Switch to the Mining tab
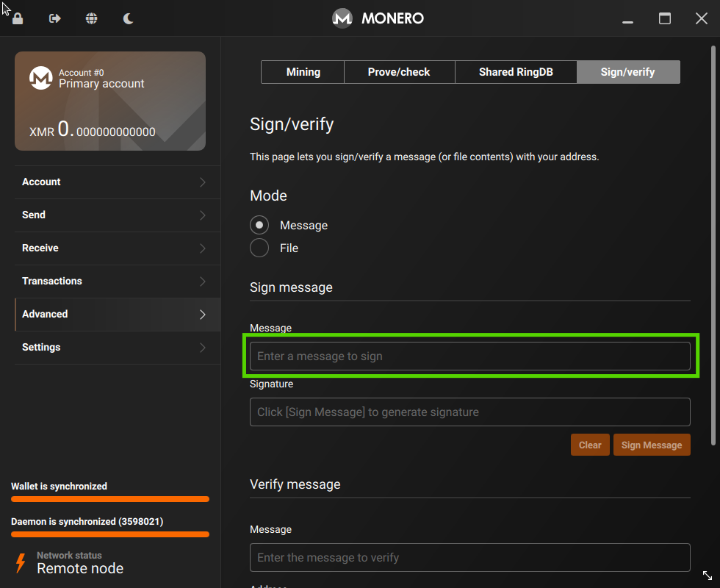Screen dimensions: 720x588 303,71
